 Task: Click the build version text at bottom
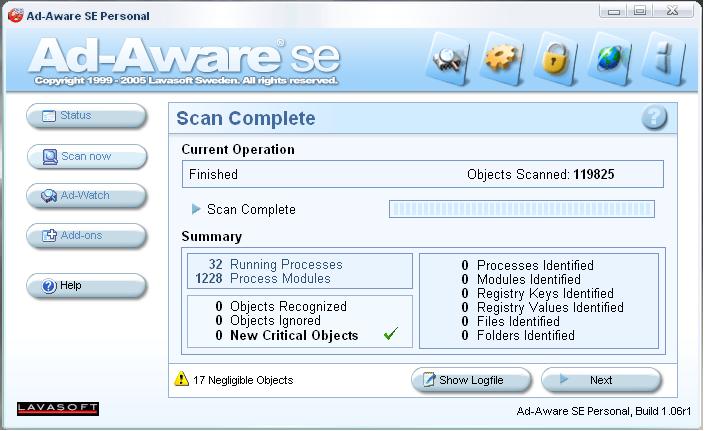pyautogui.click(x=603, y=411)
